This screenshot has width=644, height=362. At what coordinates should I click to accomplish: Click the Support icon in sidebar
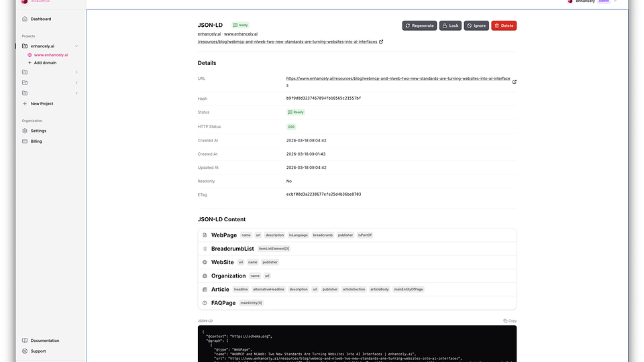[x=25, y=351]
